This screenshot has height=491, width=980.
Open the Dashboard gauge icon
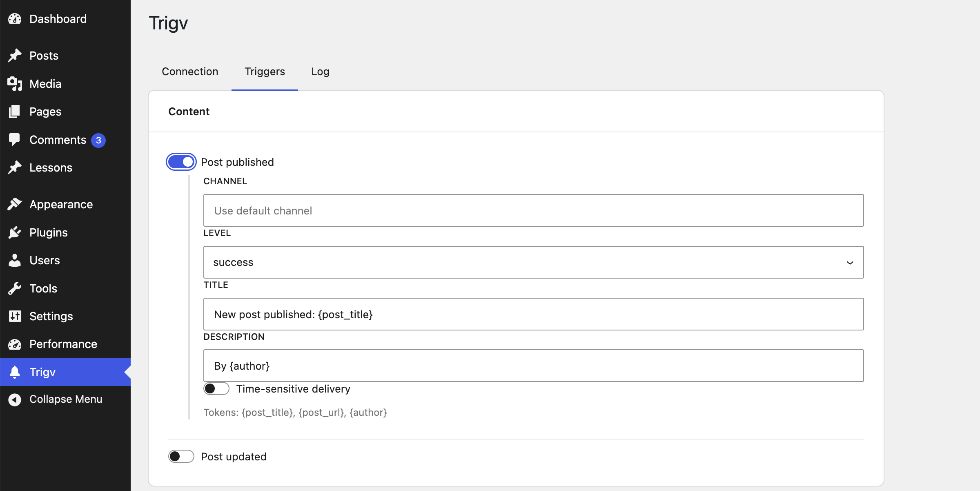coord(15,19)
